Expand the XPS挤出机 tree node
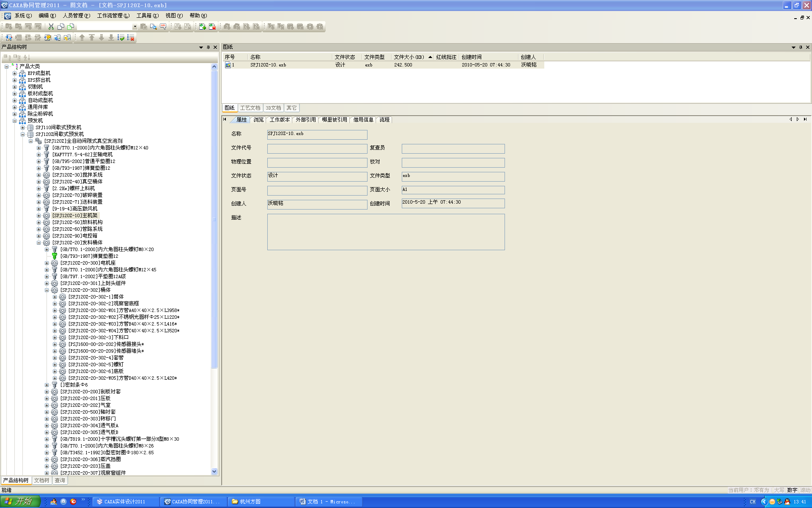The image size is (812, 508). click(14, 80)
